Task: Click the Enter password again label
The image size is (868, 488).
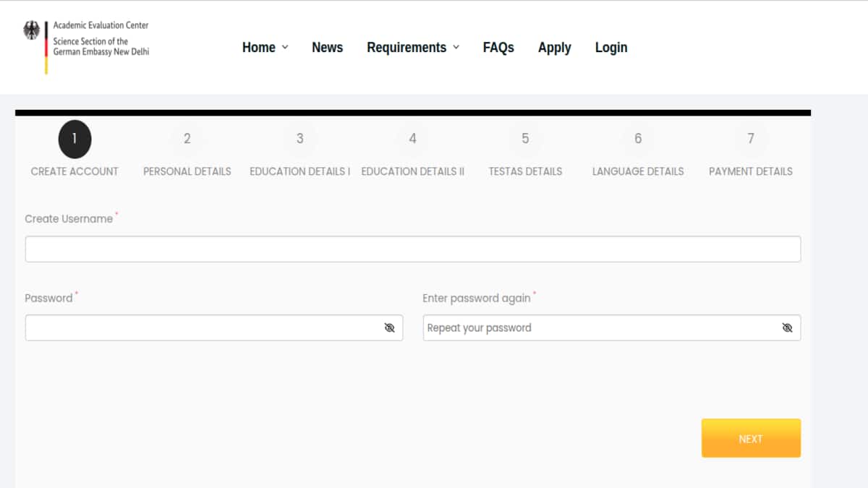Action: 477,299
